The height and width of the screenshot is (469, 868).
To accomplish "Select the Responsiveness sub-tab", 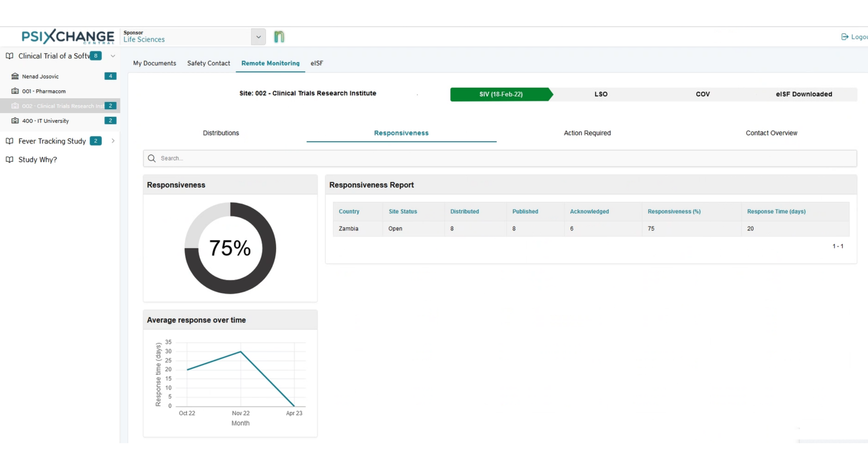I will click(x=401, y=133).
